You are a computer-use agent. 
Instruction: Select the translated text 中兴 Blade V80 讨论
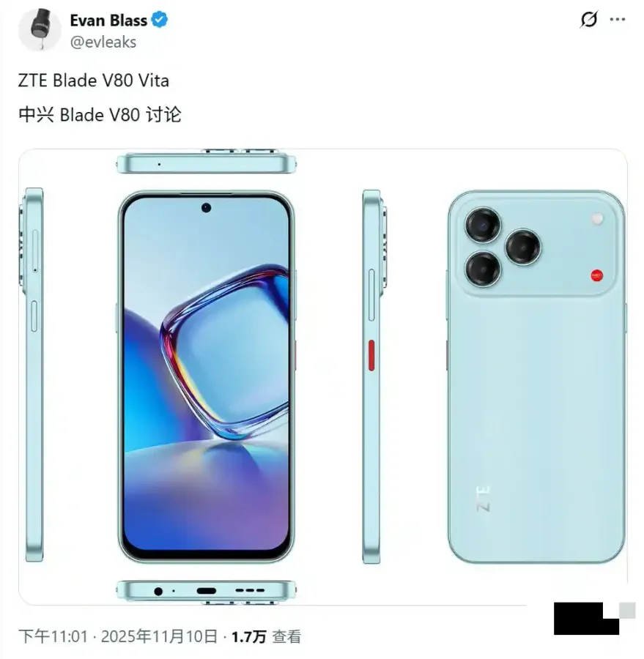click(100, 115)
